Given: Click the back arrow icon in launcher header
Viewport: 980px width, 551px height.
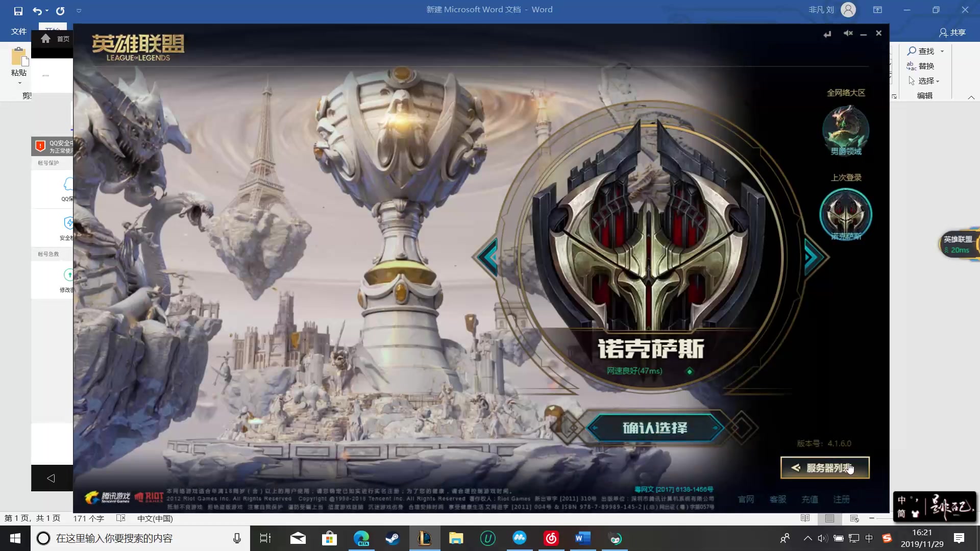Looking at the screenshot, I should 827,34.
